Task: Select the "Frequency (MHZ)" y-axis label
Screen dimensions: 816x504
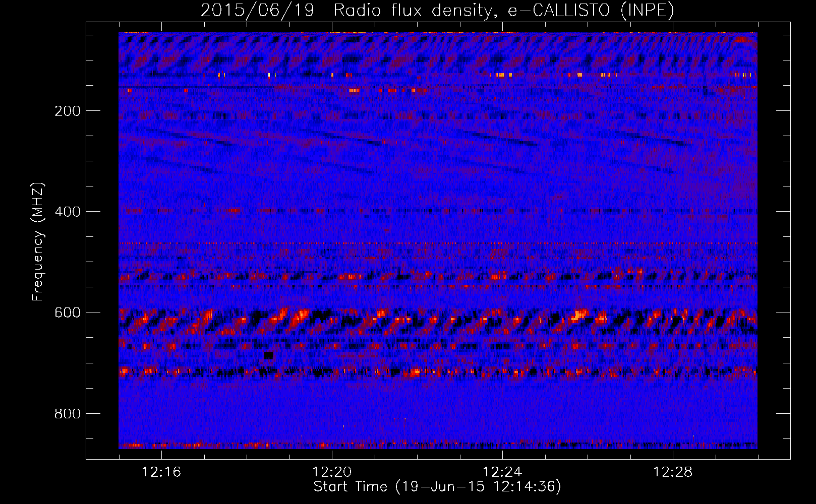Action: point(38,242)
